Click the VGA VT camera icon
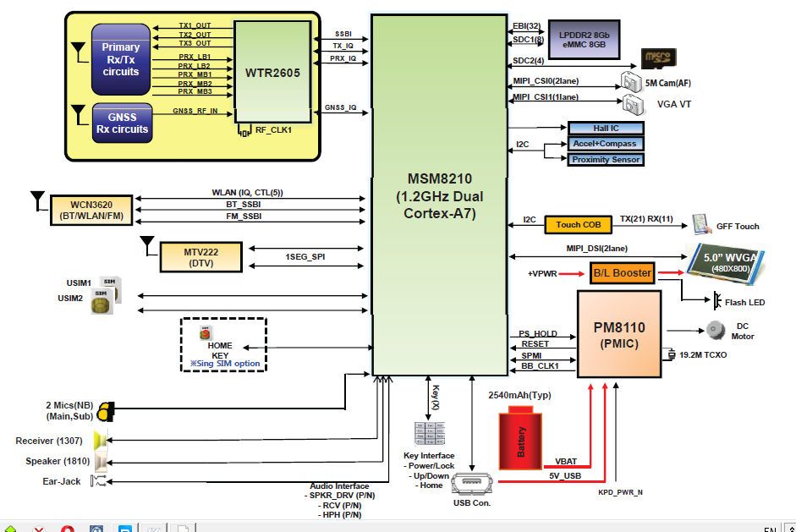The image size is (796, 532). (x=634, y=105)
